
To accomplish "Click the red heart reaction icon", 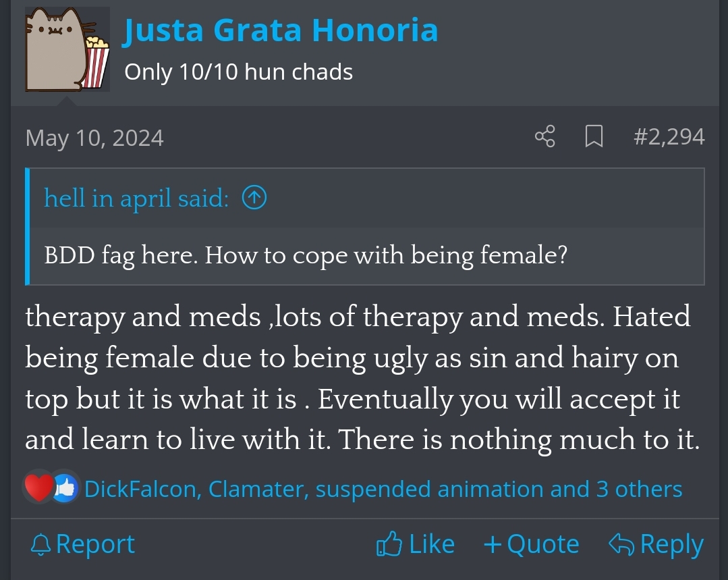I will click(38, 488).
